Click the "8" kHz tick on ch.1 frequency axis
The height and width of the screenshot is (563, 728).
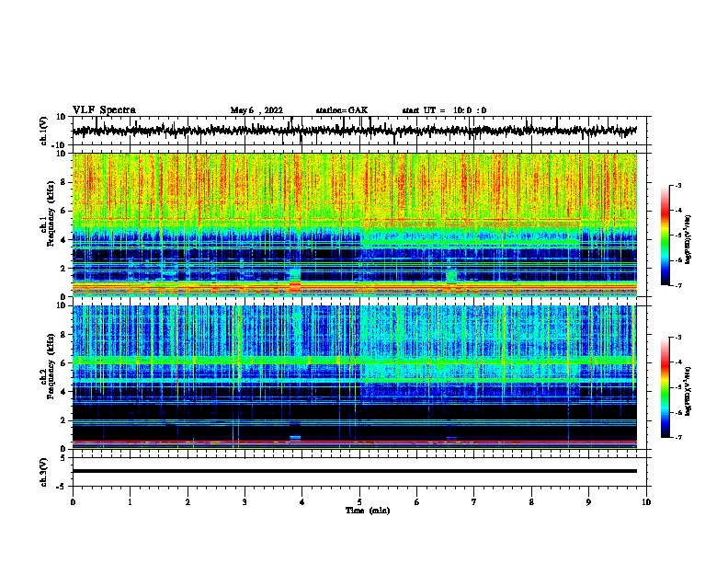[63, 182]
